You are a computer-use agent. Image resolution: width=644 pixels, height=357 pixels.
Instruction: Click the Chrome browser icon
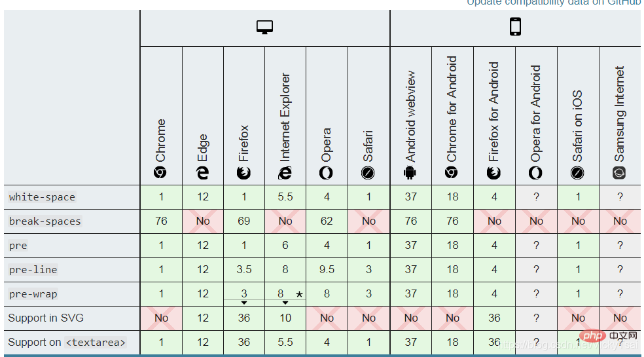(160, 173)
